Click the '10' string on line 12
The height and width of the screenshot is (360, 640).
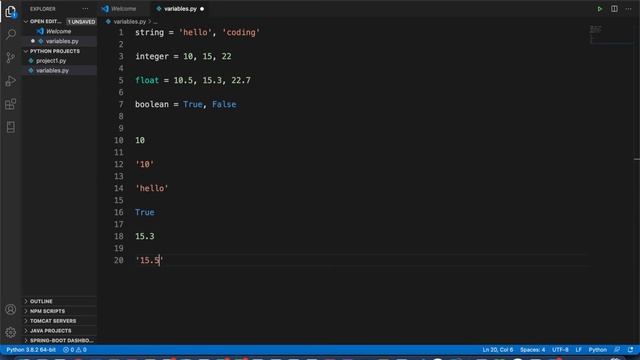tap(144, 164)
